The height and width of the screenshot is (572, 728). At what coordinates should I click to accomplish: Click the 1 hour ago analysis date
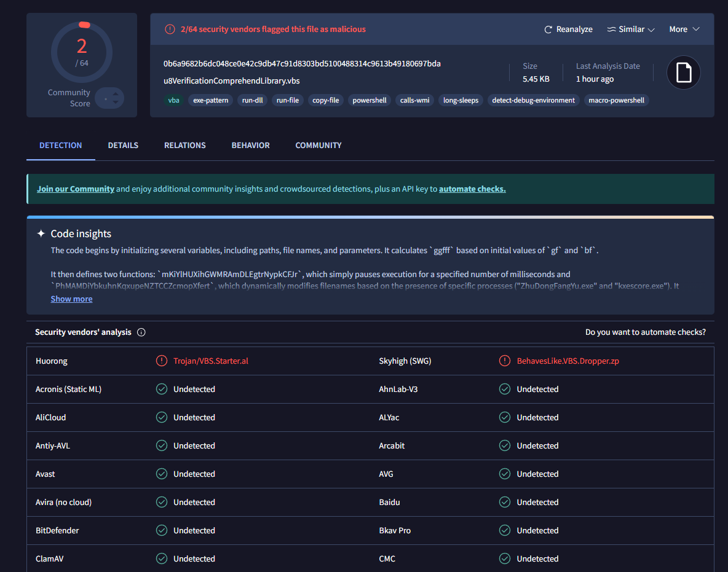coord(595,79)
